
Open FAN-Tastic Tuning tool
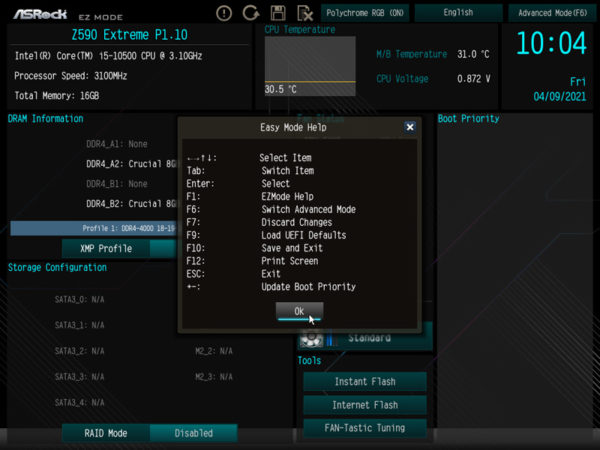coord(365,428)
